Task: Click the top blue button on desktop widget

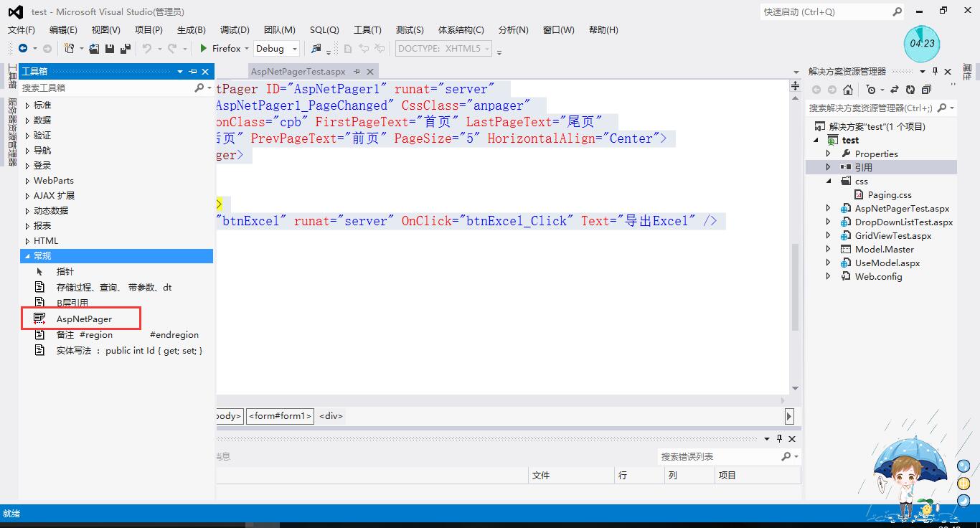Action: coord(963,466)
